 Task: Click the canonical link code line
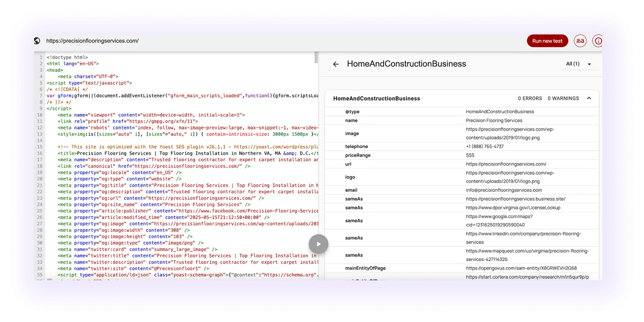point(154,166)
